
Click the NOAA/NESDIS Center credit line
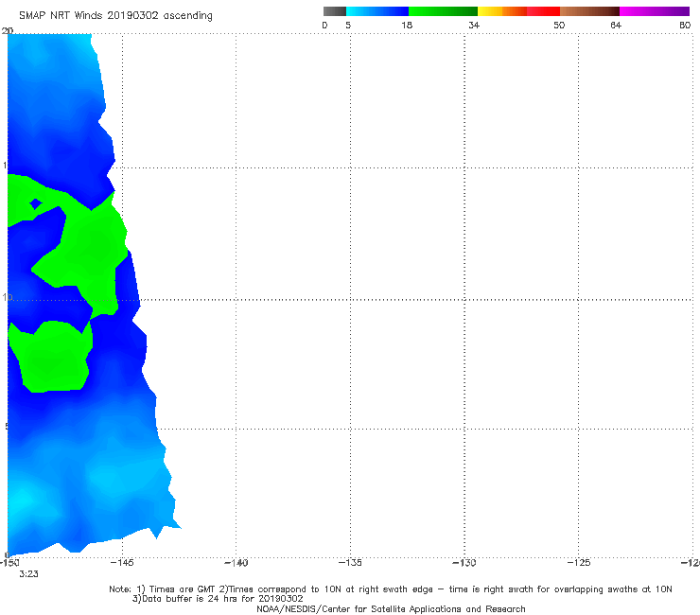(391, 608)
